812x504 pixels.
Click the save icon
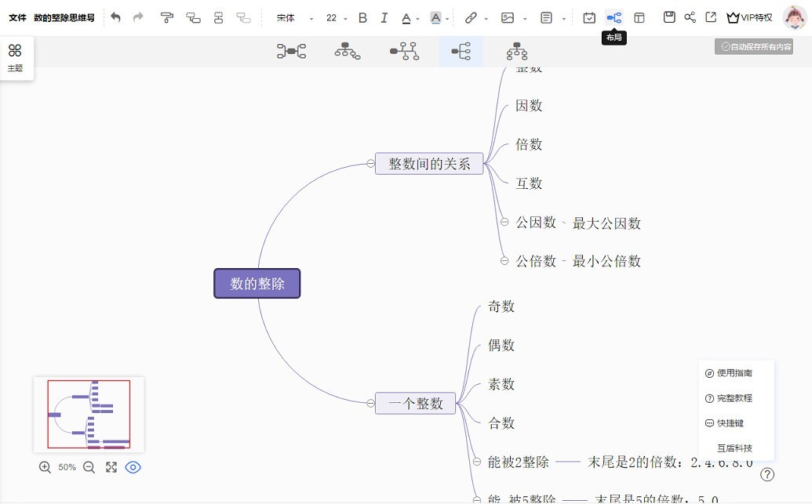click(x=669, y=17)
